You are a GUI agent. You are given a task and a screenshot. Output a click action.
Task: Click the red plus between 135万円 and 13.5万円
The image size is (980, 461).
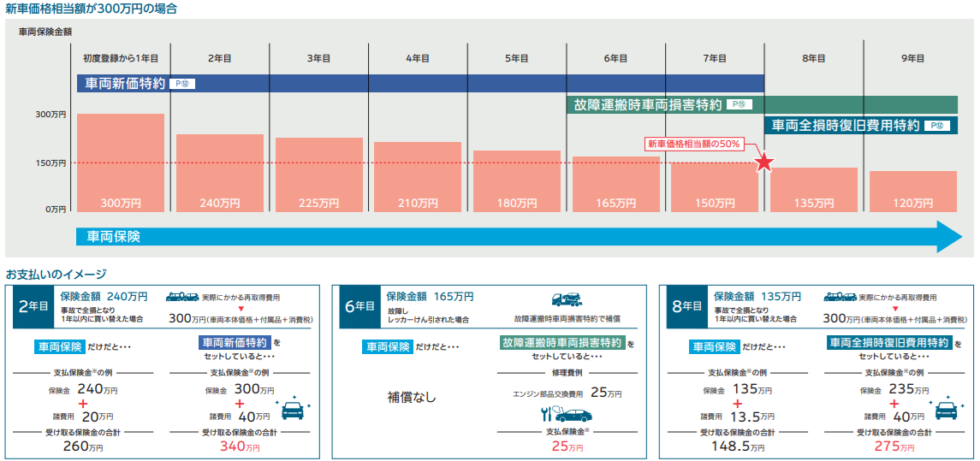tap(737, 403)
